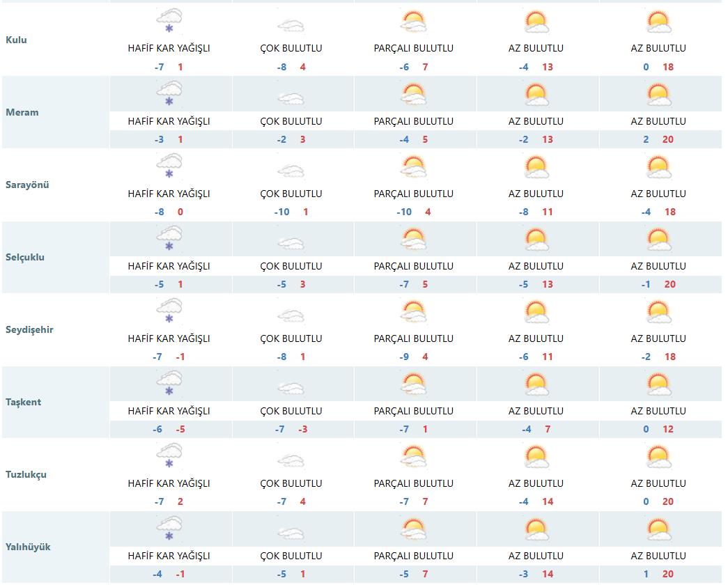Open the Yalıhüyük district name
The width and height of the screenshot is (728, 585).
28,547
